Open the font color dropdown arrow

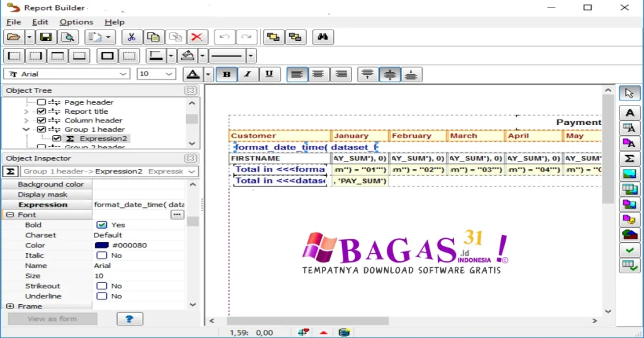click(x=208, y=74)
